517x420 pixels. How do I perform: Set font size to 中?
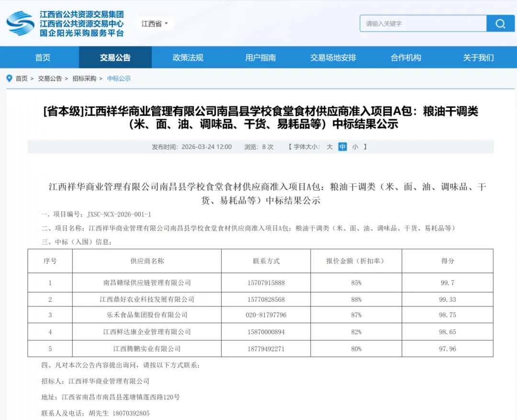343,146
